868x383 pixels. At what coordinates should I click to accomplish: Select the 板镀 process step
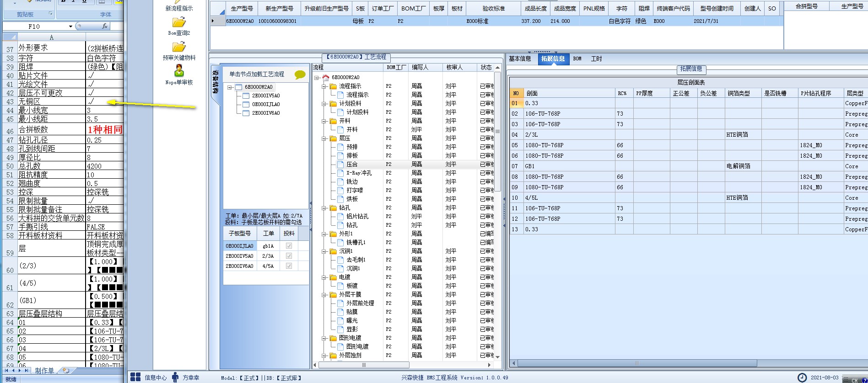click(352, 286)
